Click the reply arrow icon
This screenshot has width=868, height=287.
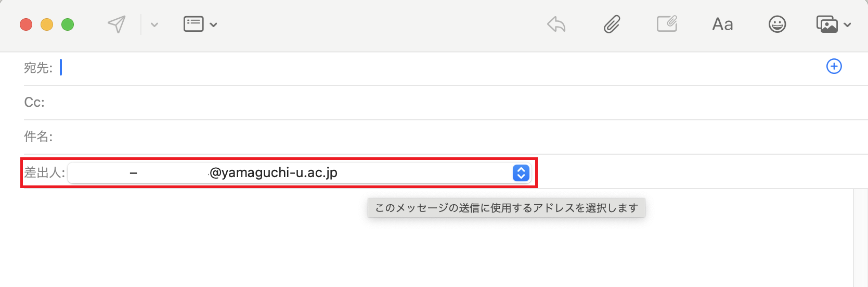[x=556, y=24]
